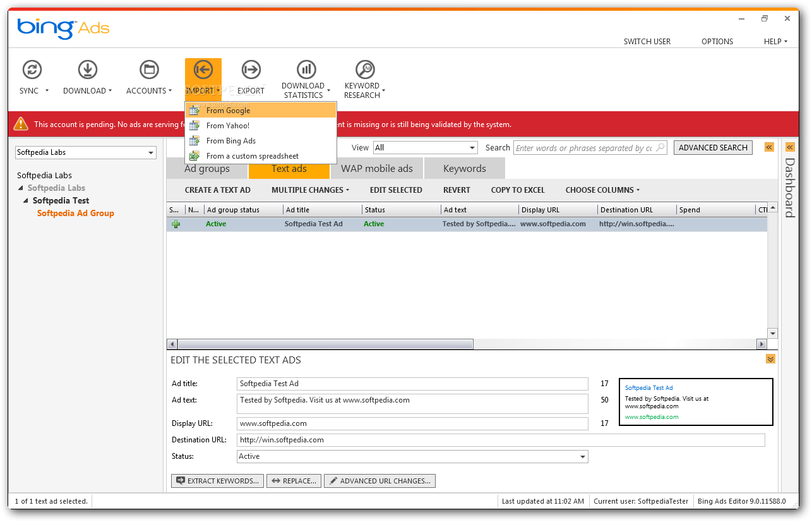Choose From Google import option

(261, 110)
